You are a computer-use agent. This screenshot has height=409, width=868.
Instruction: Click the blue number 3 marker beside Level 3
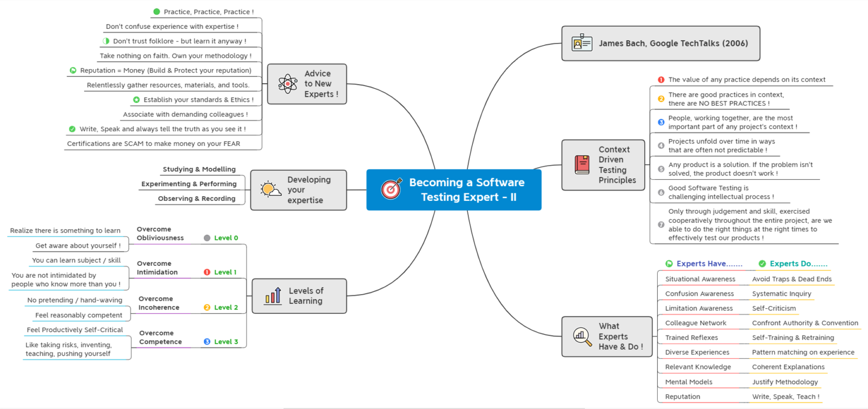[207, 341]
